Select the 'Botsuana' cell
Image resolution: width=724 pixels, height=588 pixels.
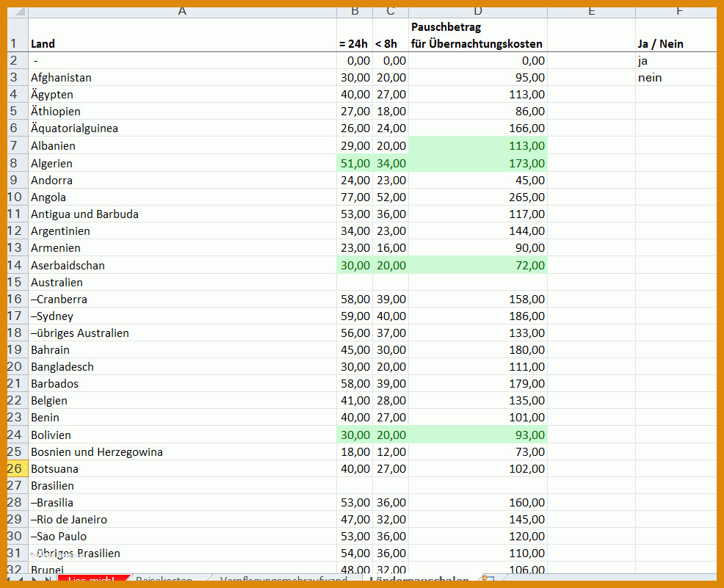(182, 468)
